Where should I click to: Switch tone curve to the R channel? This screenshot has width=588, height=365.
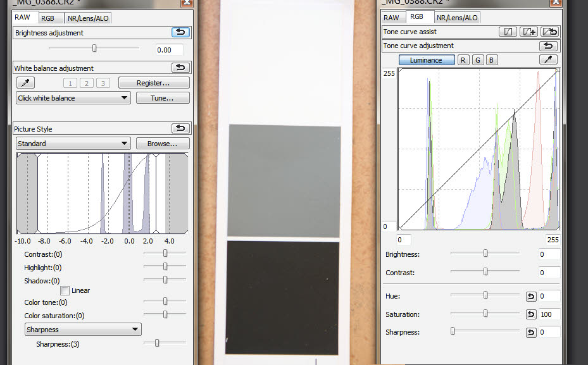coord(463,60)
